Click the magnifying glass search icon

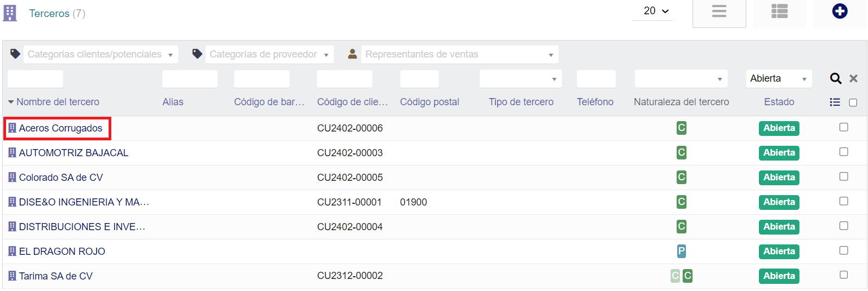coord(835,79)
